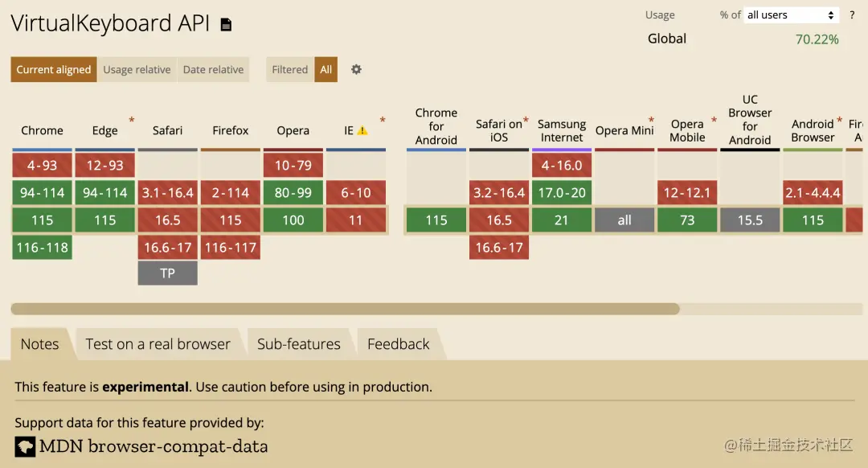Viewport: 868px width, 468px height.
Task: Click the MDN browser-compat-data logo icon
Action: click(x=25, y=446)
